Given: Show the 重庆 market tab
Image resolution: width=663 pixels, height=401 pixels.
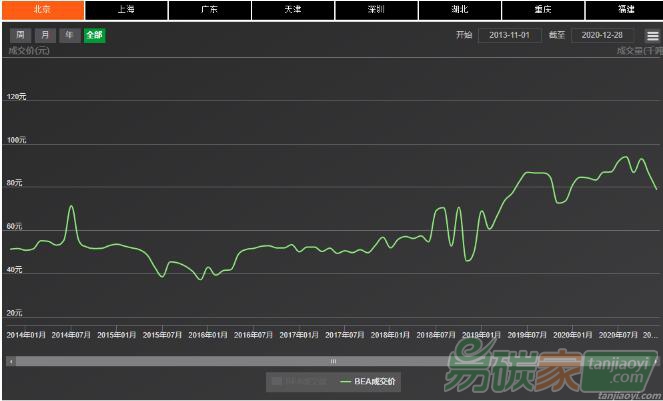Looking at the screenshot, I should point(542,9).
